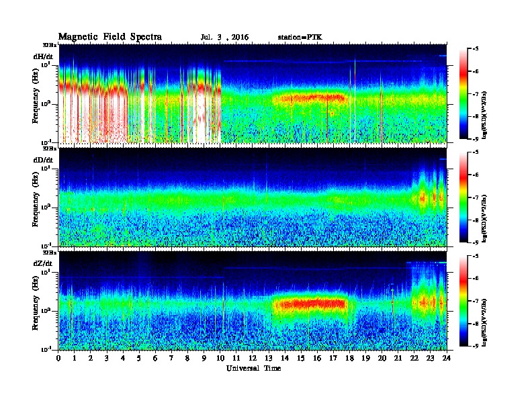
Task: Click the color bar beside the dZ/dt panel
Action: [463, 301]
